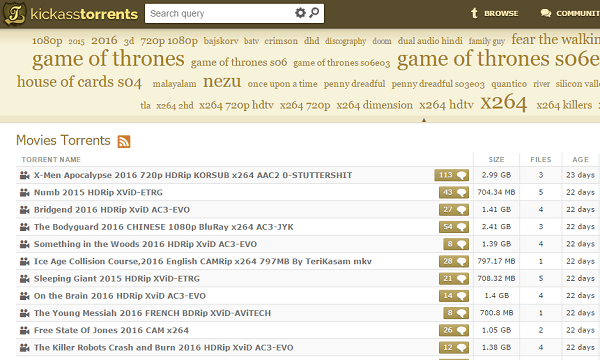Click the '704.34 MB' size cell
Image resolution: width=600 pixels, height=360 pixels.
click(496, 192)
